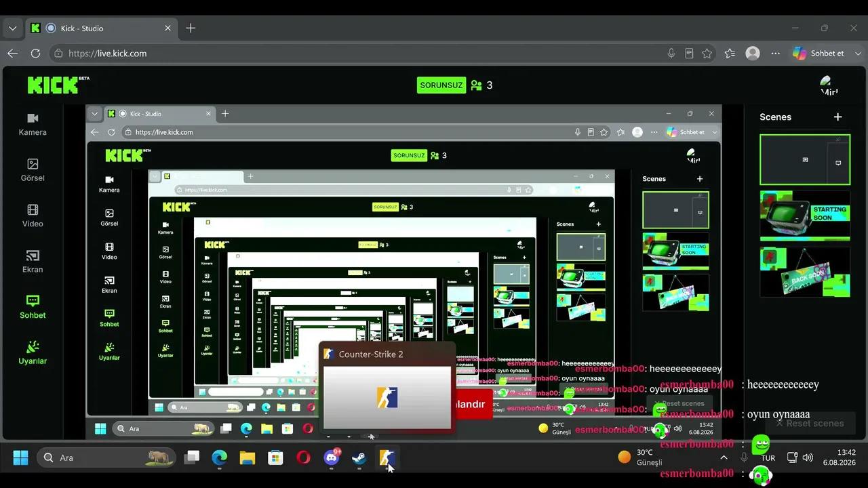
Task: Add a Görsel image source
Action: 33,170
